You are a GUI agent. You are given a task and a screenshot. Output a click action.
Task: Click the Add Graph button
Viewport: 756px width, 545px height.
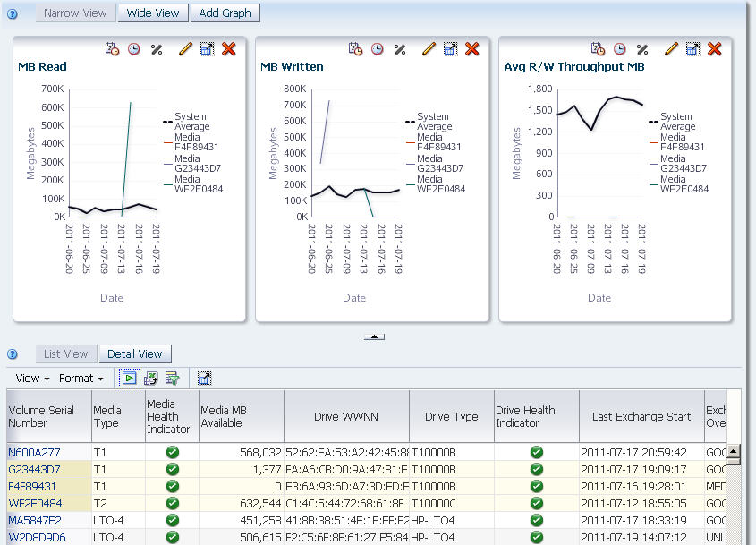click(x=225, y=13)
